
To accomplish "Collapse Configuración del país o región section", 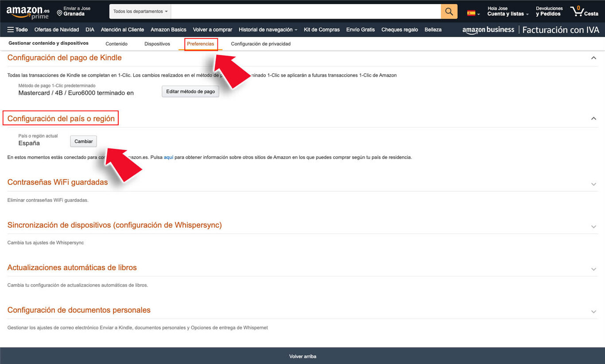I will [593, 119].
